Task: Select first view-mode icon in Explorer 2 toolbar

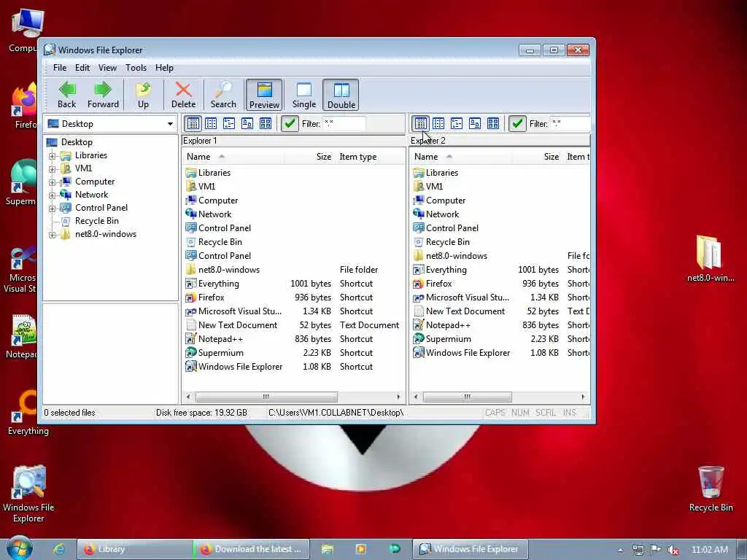Action: (421, 124)
